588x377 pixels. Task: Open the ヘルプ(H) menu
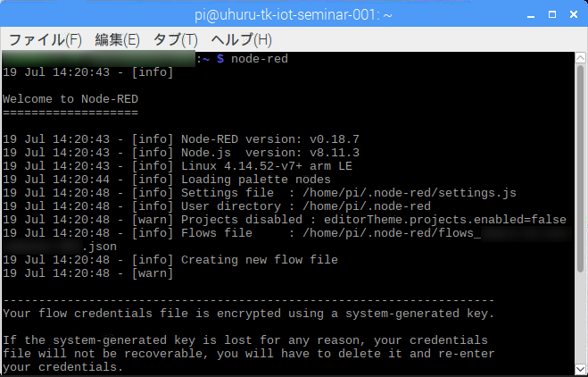coord(241,39)
